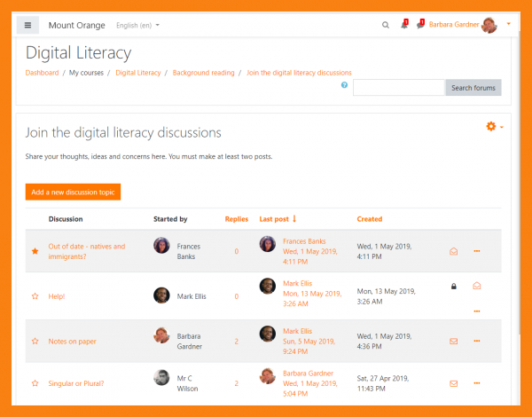Image resolution: width=532 pixels, height=417 pixels.
Task: Open the Barbara Gardner user menu arrow
Action: click(x=508, y=24)
